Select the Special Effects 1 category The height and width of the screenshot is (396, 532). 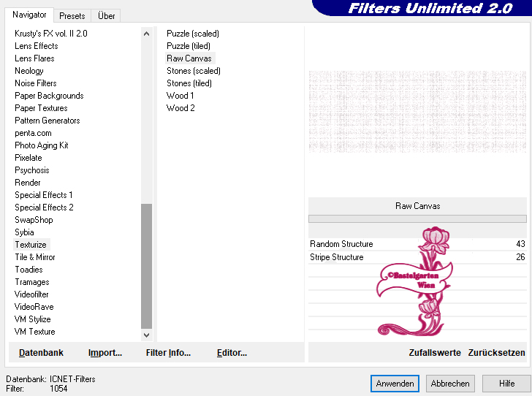point(43,195)
